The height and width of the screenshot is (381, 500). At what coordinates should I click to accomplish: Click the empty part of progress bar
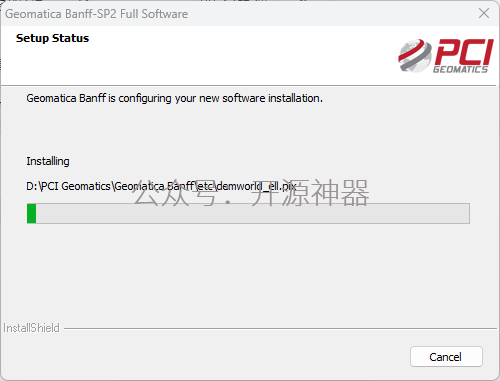(x=253, y=213)
